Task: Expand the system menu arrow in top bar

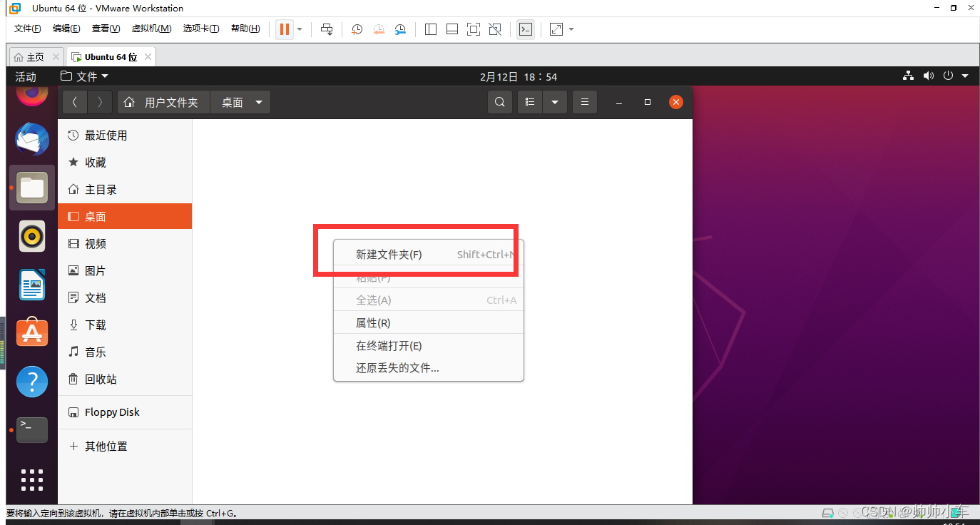Action: tap(965, 76)
